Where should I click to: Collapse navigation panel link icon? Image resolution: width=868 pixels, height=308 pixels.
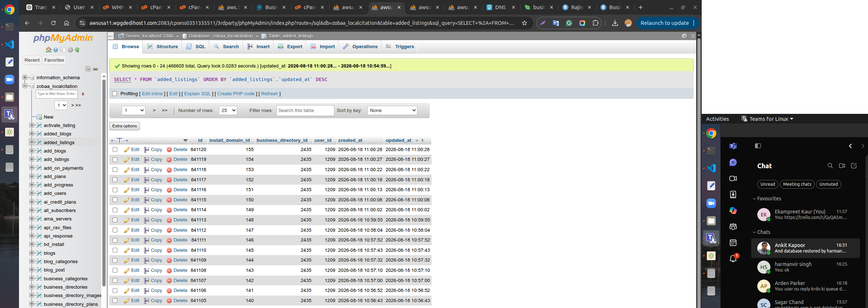coord(95,69)
